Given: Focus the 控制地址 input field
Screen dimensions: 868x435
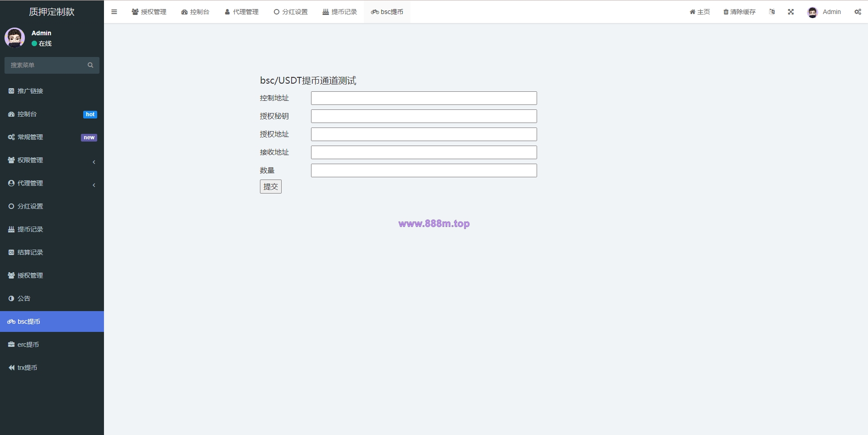Looking at the screenshot, I should tap(424, 98).
